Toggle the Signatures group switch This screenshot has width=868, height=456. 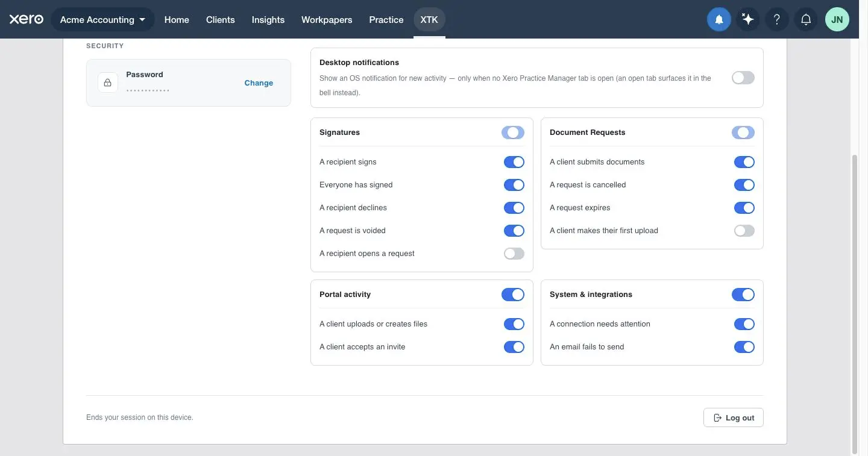pos(513,133)
